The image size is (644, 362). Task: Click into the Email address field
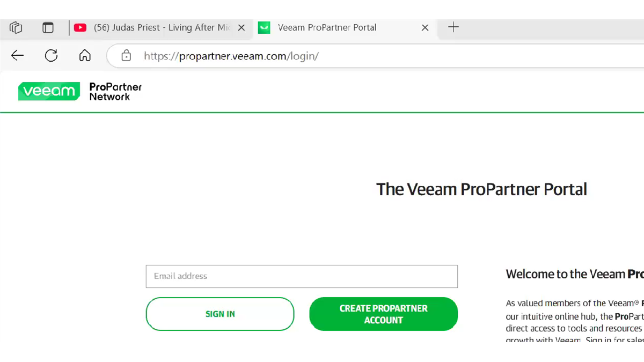pyautogui.click(x=302, y=276)
